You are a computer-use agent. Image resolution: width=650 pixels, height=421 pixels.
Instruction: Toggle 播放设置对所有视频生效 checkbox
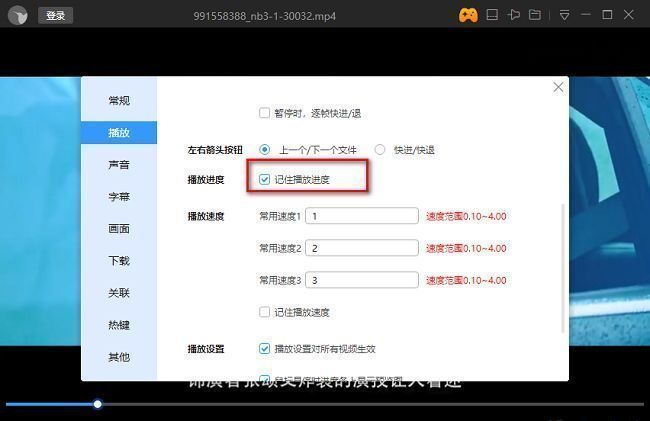[264, 348]
